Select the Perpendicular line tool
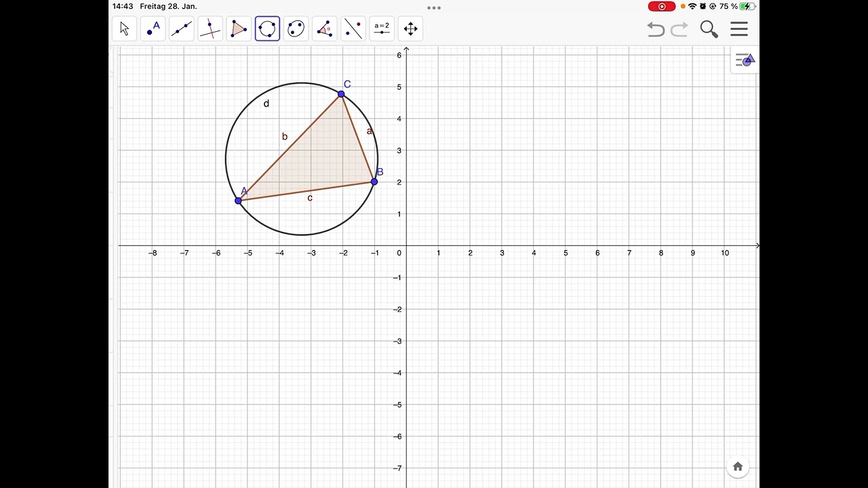Image resolution: width=868 pixels, height=488 pixels. coord(210,28)
